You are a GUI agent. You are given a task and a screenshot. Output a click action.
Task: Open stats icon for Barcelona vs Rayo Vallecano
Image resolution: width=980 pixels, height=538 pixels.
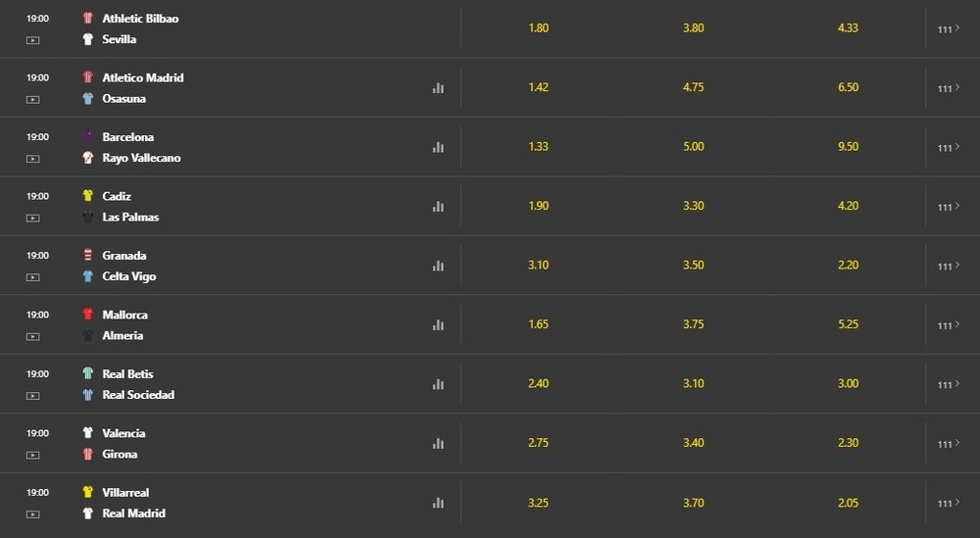click(438, 147)
